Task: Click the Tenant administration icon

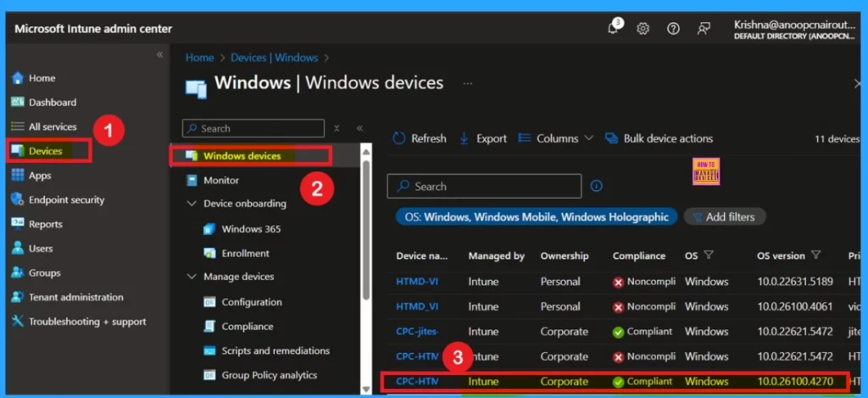Action: point(18,297)
